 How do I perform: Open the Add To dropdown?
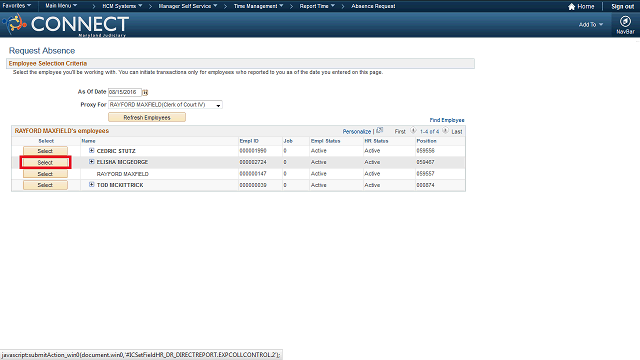click(x=591, y=24)
